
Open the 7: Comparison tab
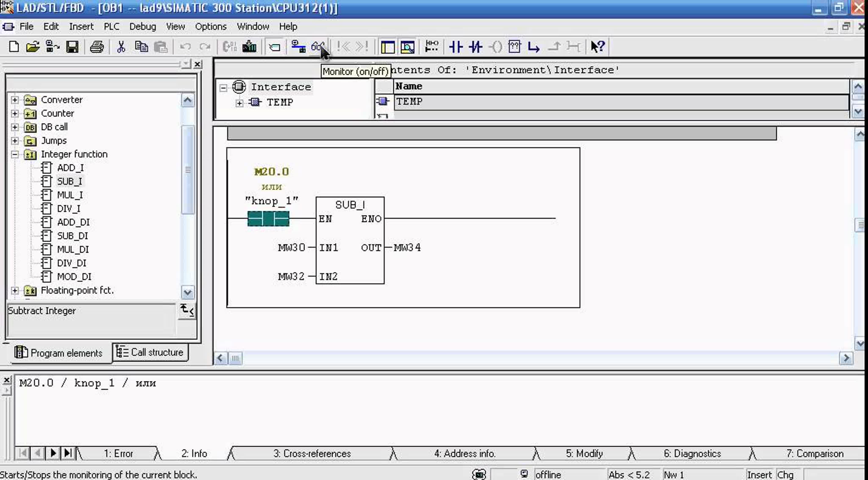815,454
